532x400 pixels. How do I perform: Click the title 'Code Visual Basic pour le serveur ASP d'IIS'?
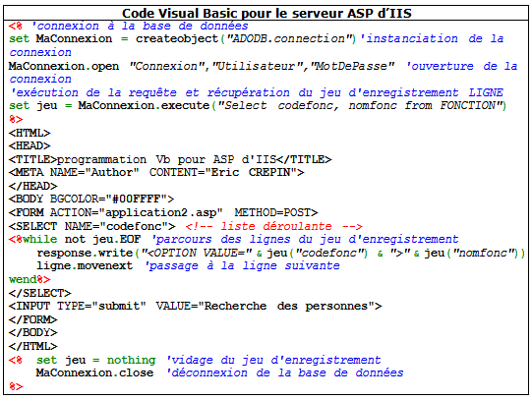point(266,13)
